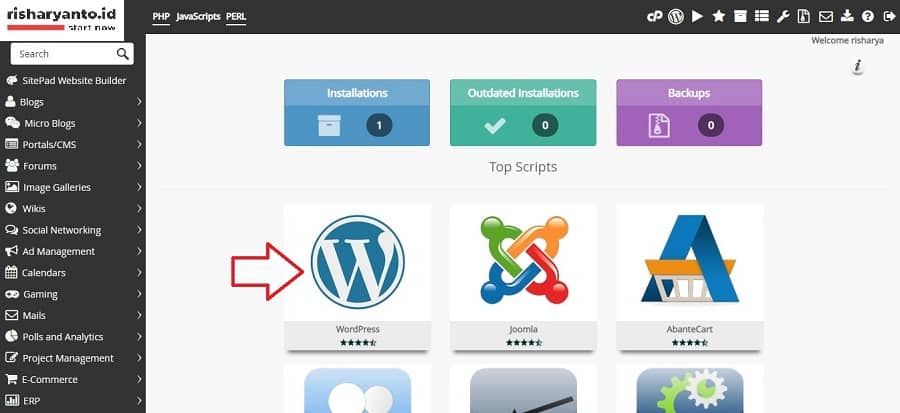
Task: Expand the Forums category
Action: [73, 166]
